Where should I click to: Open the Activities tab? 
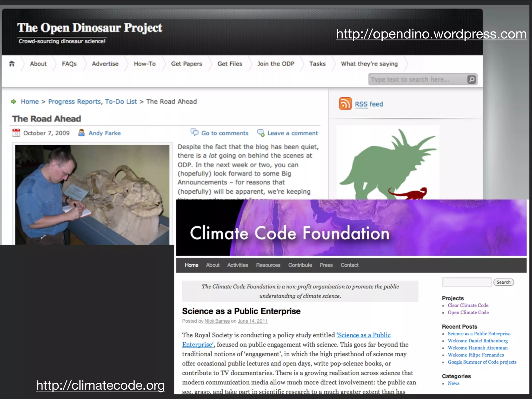click(x=238, y=265)
